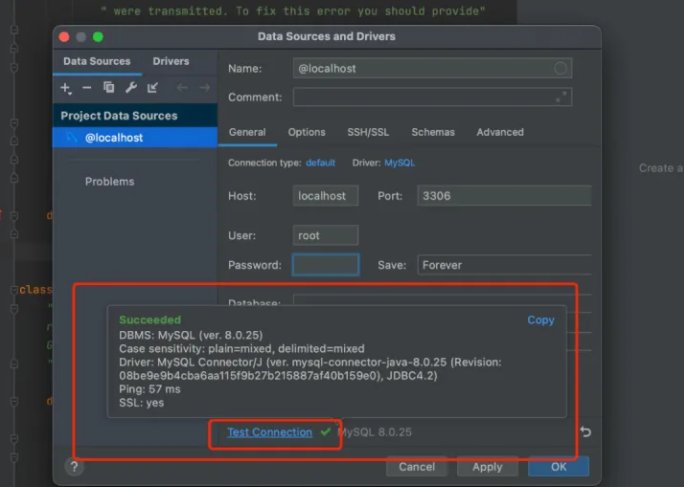Click the revert changes arrow icon
The width and height of the screenshot is (684, 487).
(x=585, y=432)
